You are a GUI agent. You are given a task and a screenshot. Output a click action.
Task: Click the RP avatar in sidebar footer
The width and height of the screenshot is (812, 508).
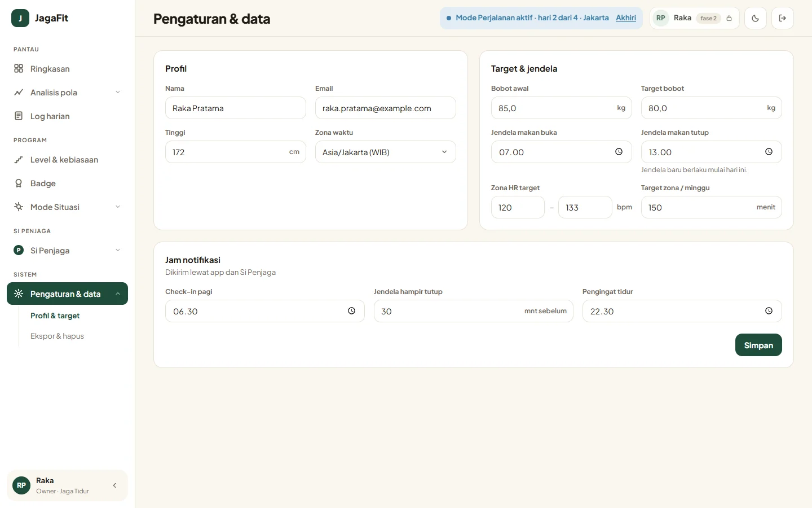point(21,485)
